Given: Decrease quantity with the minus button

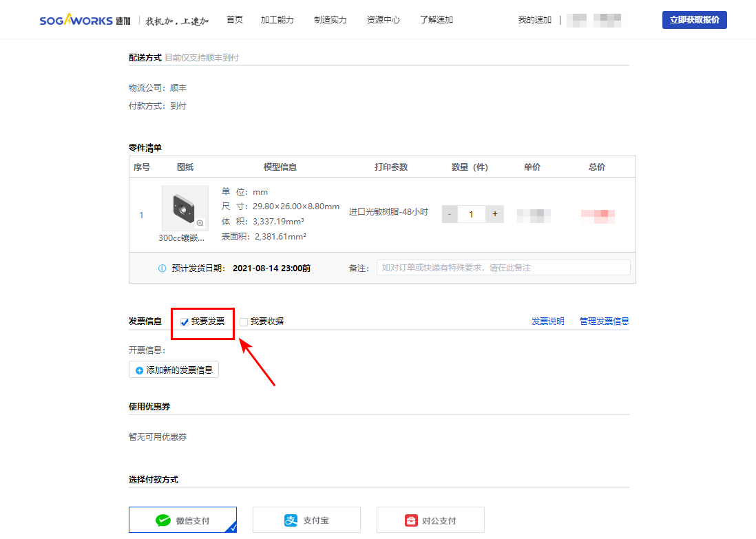Looking at the screenshot, I should point(450,214).
